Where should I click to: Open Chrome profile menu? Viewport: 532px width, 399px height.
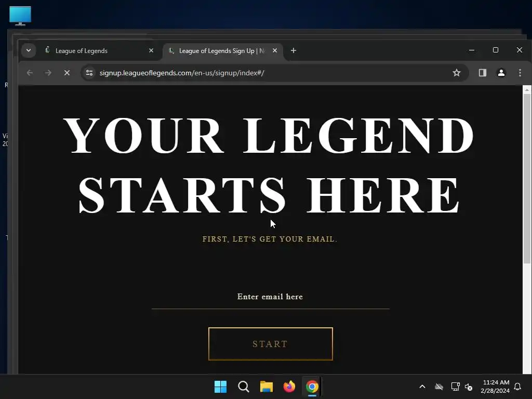501,73
